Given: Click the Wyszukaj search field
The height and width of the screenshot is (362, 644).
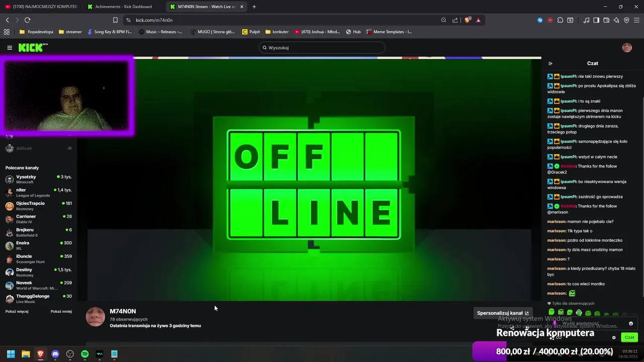Looking at the screenshot, I should [x=322, y=48].
